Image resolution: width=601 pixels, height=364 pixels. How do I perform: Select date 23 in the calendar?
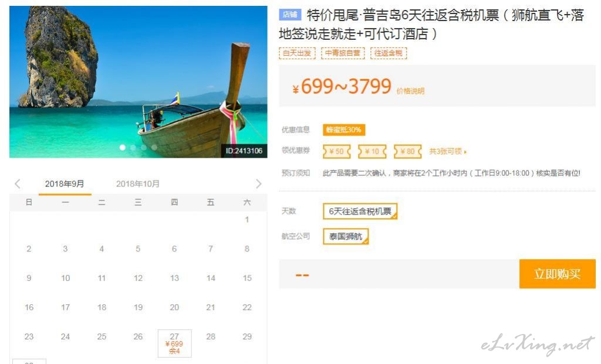[x=29, y=337]
